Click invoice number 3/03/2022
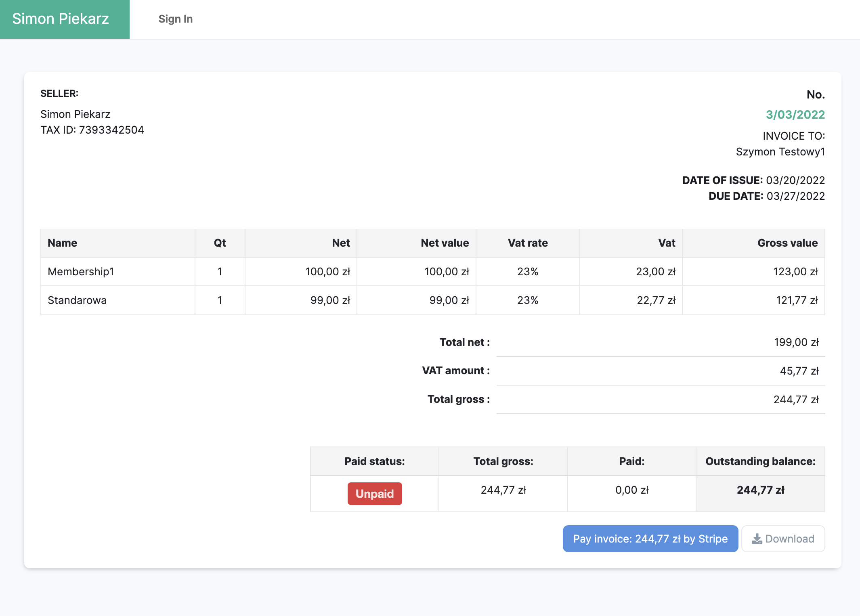 pyautogui.click(x=795, y=115)
